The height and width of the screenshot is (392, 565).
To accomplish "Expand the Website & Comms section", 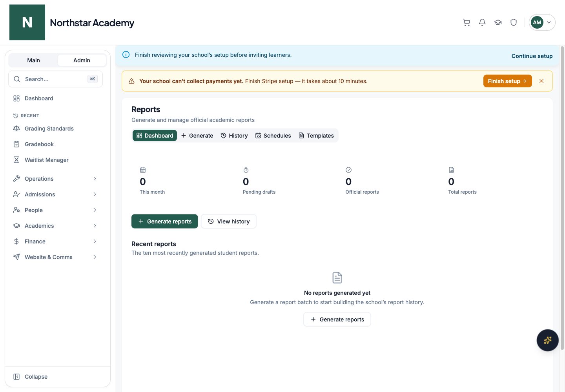I will point(55,257).
